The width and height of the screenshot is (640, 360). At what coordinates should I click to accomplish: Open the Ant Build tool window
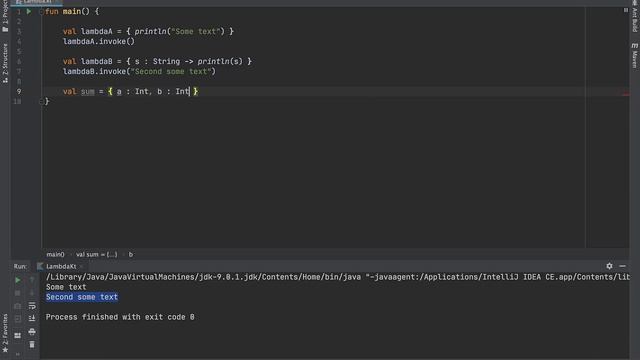point(635,17)
